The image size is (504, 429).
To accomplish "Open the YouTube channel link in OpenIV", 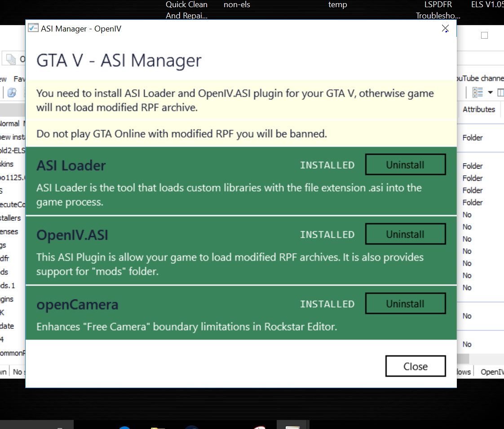I will (x=480, y=78).
